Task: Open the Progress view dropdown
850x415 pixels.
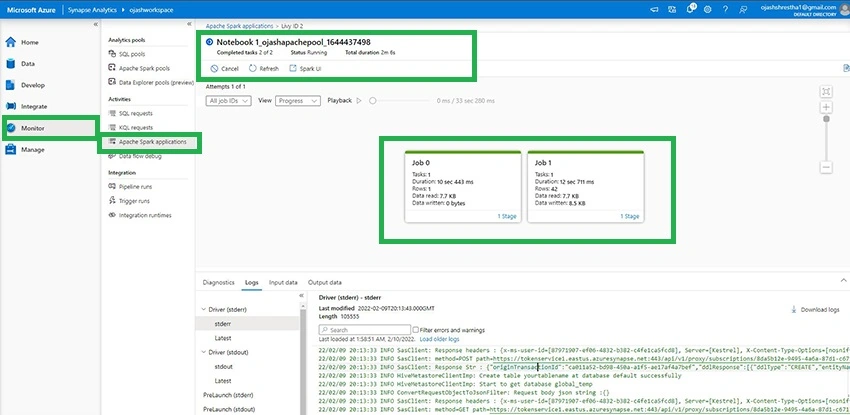Action: click(298, 101)
